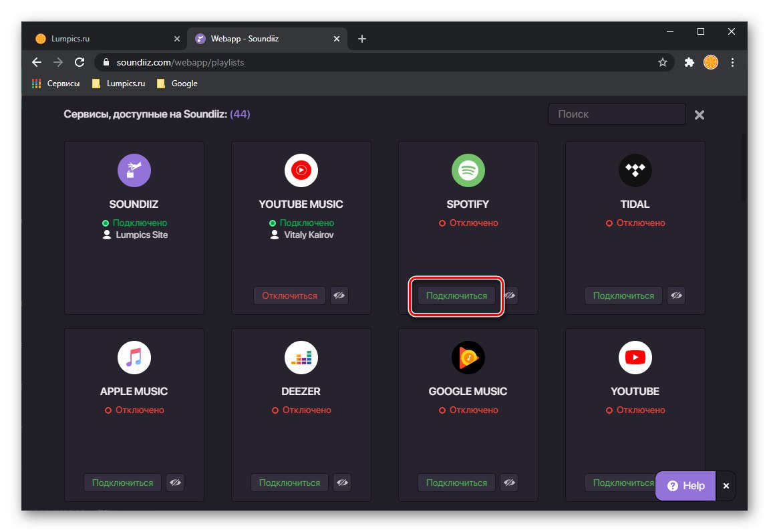Switch to the Webapp - Soundiiz tab
The width and height of the screenshot is (769, 532).
click(x=267, y=39)
